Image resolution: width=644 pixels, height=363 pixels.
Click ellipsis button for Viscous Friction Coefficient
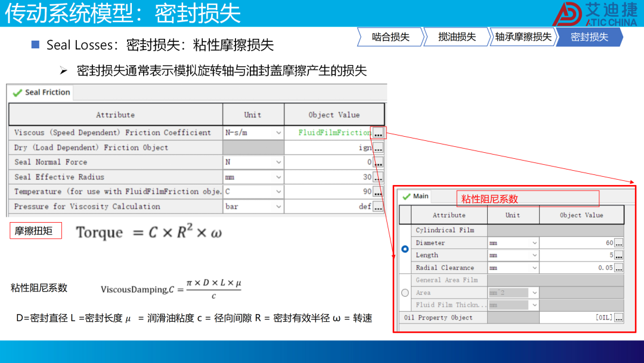[x=378, y=133]
